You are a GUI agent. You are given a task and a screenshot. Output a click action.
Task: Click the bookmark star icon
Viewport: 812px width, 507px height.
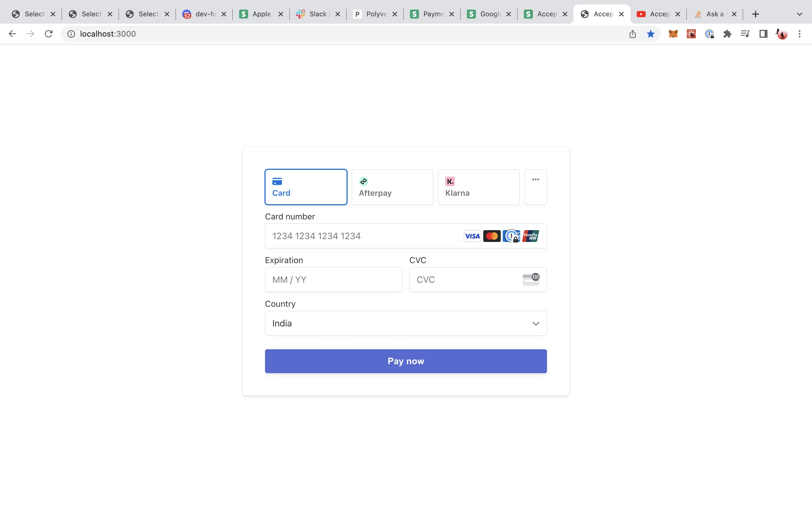(651, 34)
